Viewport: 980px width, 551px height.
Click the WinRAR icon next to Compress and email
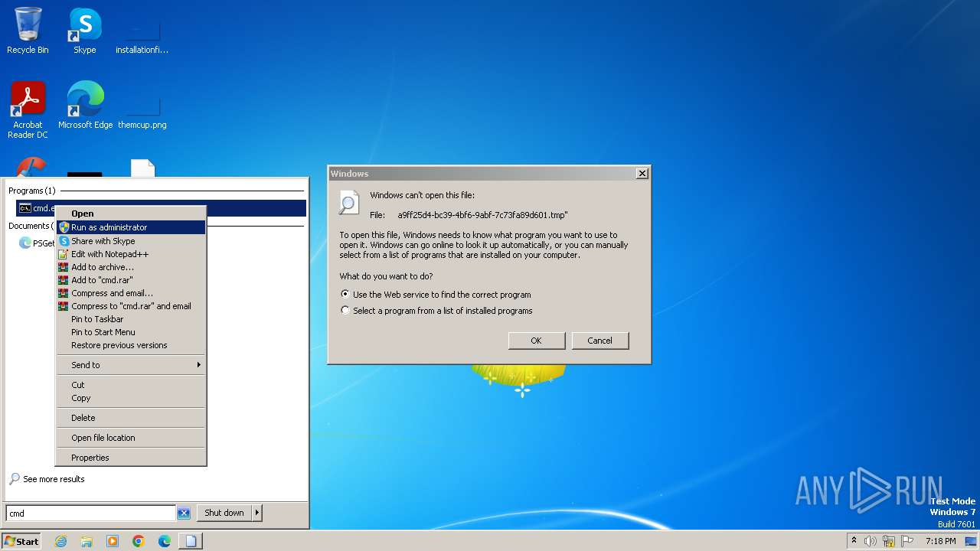tap(64, 293)
